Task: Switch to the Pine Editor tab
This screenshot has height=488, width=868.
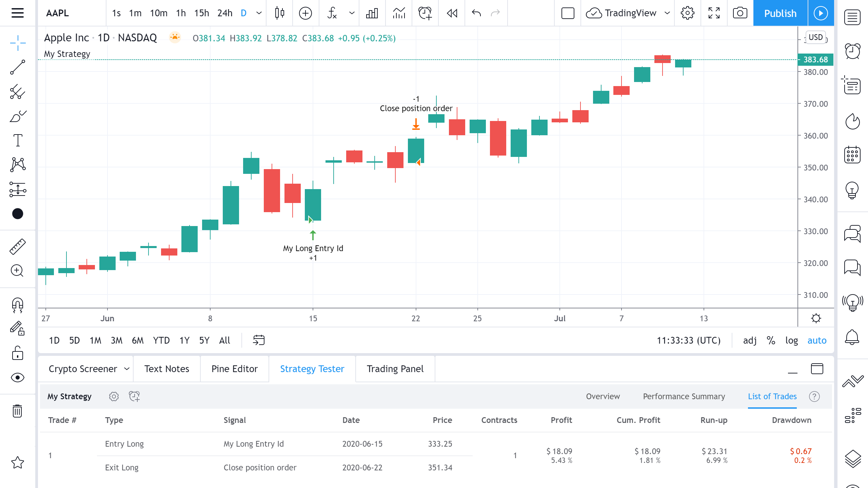Action: [234, 369]
